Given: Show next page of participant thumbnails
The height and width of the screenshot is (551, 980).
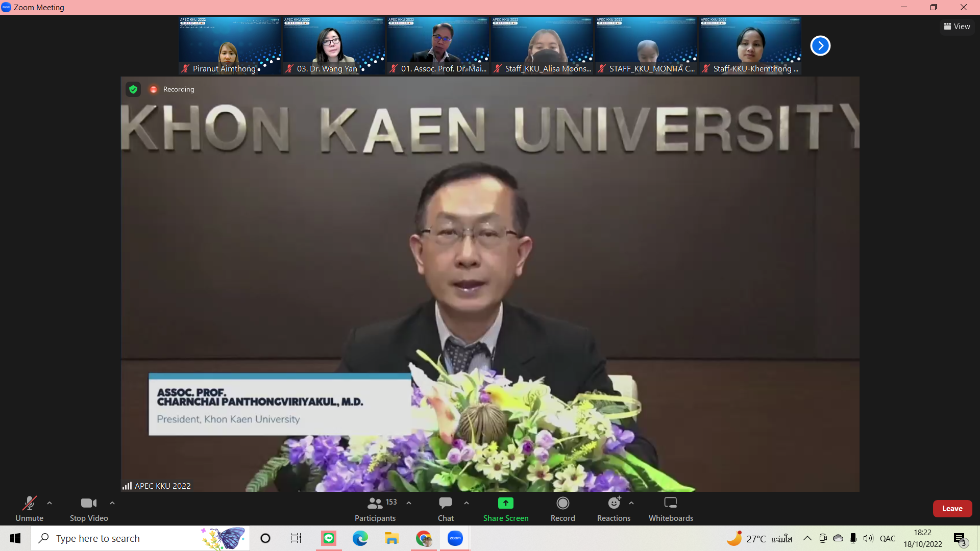Looking at the screenshot, I should [x=820, y=46].
